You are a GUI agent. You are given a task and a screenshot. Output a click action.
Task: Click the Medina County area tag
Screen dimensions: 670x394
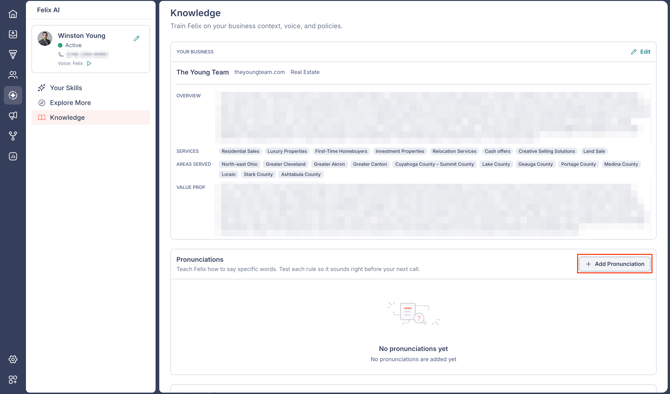621,164
